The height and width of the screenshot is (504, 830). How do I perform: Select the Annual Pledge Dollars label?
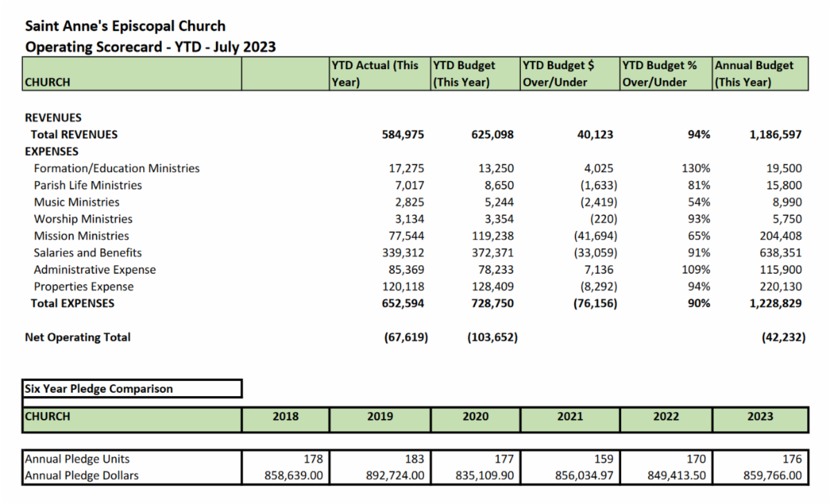point(82,476)
